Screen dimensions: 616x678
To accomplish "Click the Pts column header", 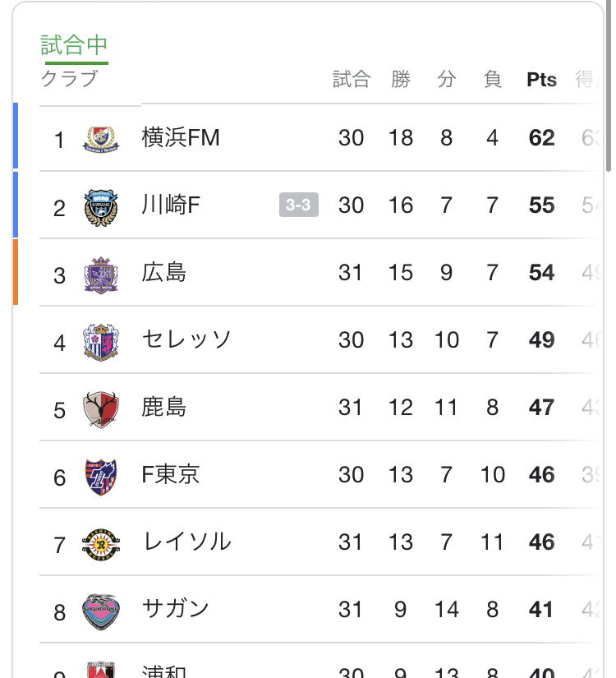I will (541, 80).
